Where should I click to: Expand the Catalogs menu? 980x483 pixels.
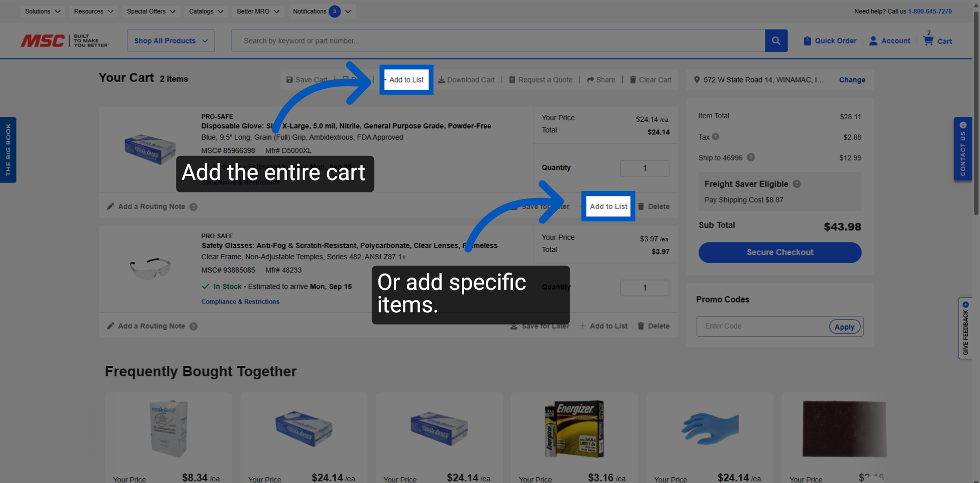point(206,11)
